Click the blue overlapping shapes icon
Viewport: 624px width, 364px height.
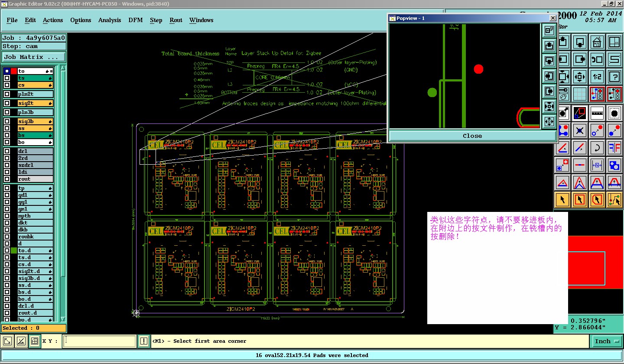pyautogui.click(x=614, y=165)
